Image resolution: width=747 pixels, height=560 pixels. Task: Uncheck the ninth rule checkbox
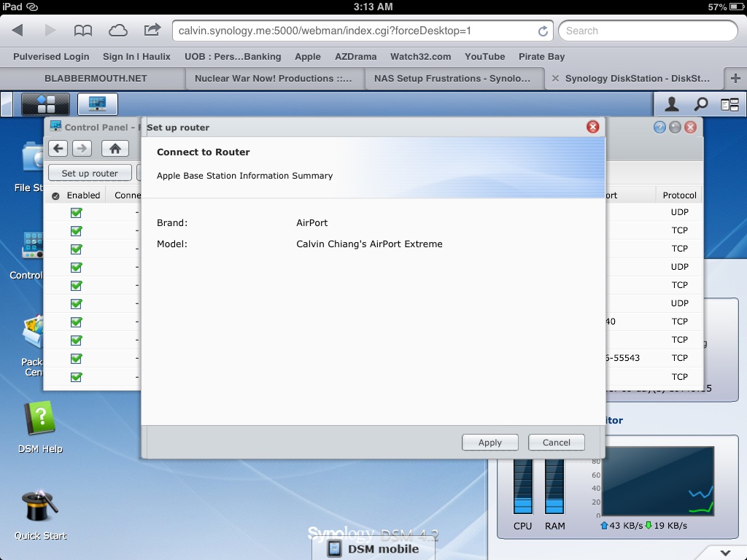pos(76,359)
